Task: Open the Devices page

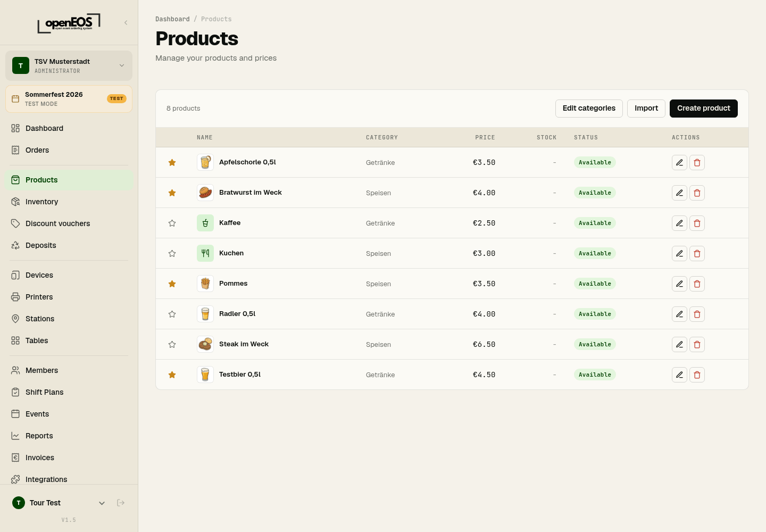Action: coord(69,275)
